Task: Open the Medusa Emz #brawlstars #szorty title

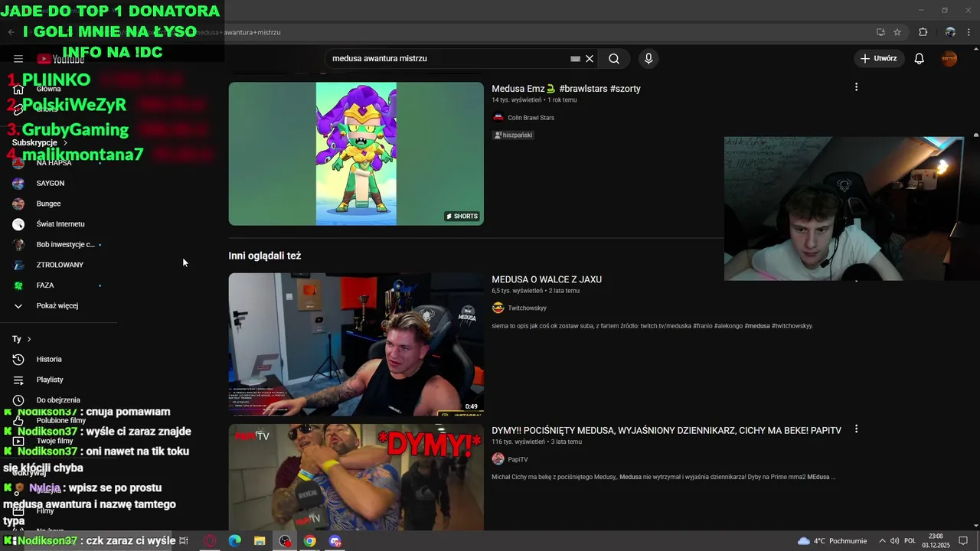Action: pyautogui.click(x=566, y=89)
